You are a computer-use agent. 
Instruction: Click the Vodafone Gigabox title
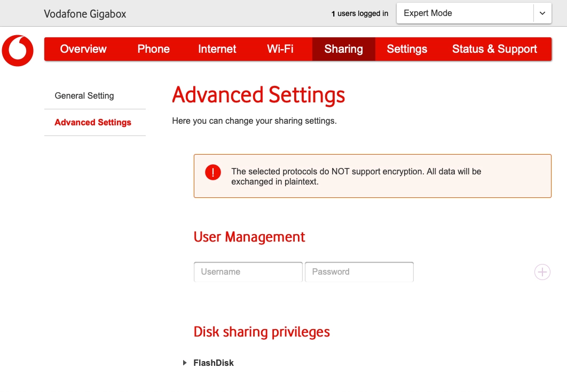84,13
